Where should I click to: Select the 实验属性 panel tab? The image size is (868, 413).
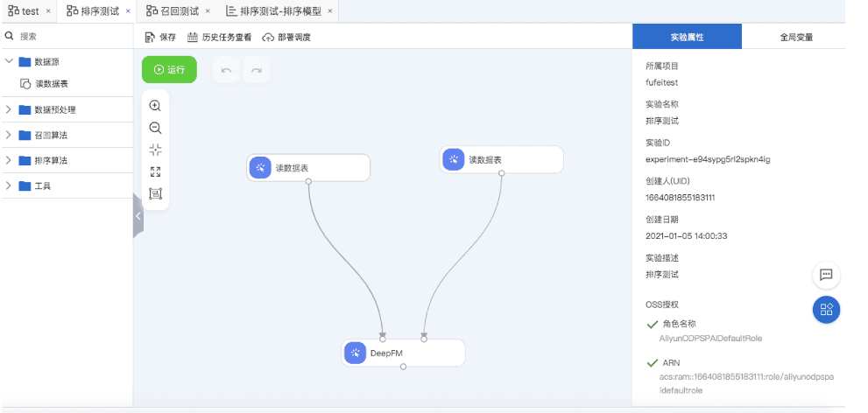point(687,37)
